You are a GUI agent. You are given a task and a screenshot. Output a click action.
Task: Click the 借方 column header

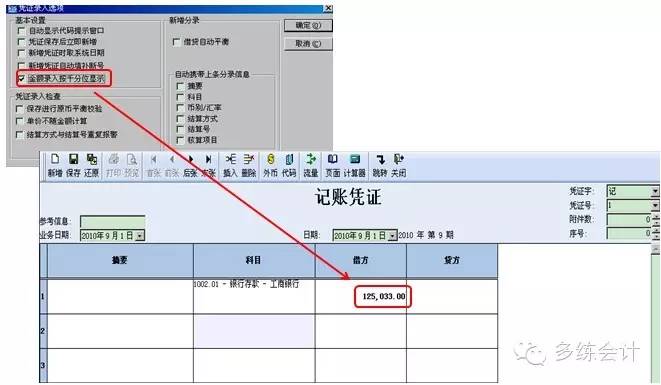[x=360, y=261]
